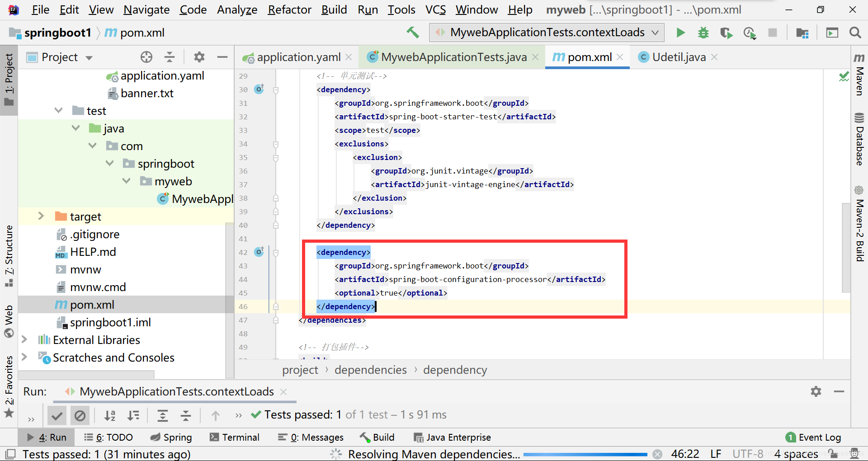This screenshot has width=868, height=461.
Task: Switch to Udetil.java editor tab
Action: 678,57
